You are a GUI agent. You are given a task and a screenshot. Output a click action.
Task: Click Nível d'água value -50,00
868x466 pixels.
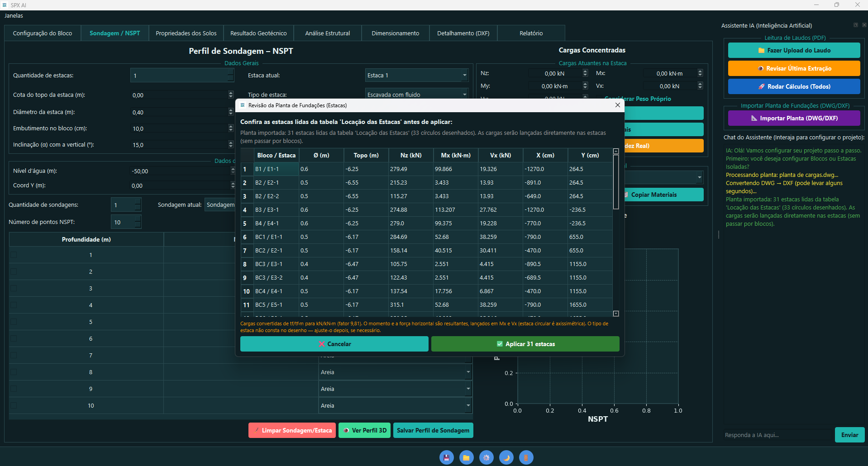click(182, 171)
